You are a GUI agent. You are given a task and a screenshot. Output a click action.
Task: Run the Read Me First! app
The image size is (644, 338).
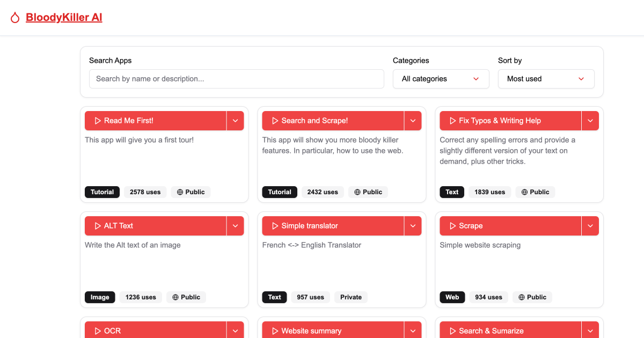156,121
